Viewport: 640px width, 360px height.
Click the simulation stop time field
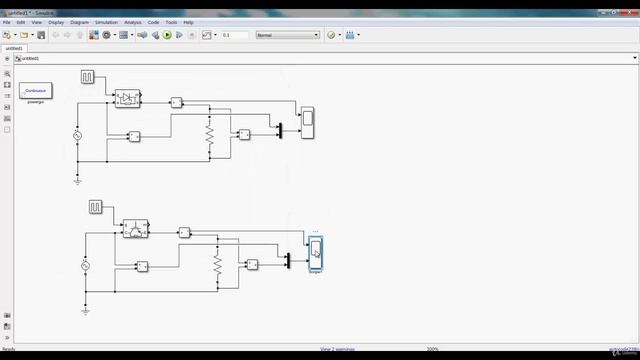point(235,35)
